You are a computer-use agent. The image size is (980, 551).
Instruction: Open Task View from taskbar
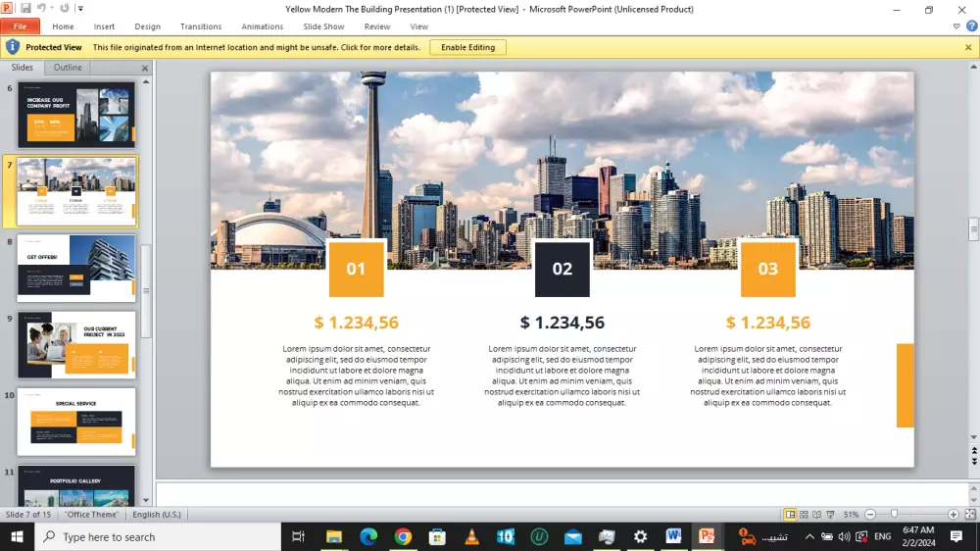coord(298,536)
